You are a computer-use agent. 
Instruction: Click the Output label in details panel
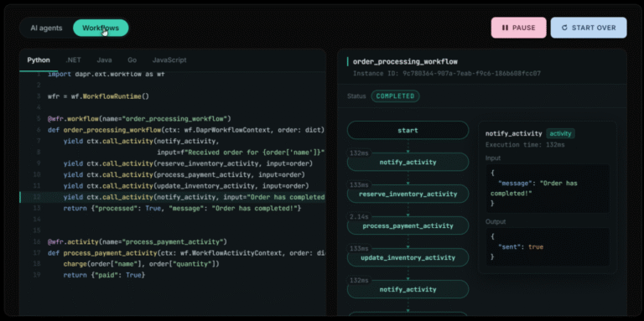click(x=496, y=221)
